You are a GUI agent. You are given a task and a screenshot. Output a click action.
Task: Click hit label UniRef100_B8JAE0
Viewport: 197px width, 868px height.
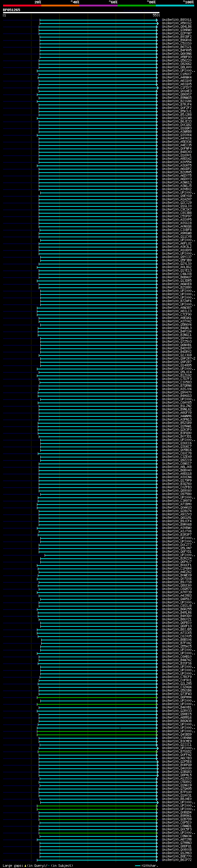tap(176, 799)
